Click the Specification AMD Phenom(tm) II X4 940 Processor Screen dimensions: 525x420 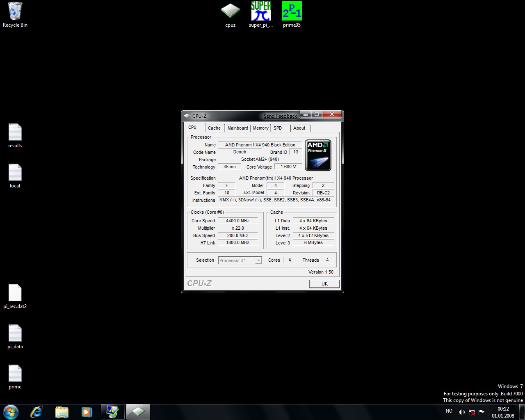276,178
